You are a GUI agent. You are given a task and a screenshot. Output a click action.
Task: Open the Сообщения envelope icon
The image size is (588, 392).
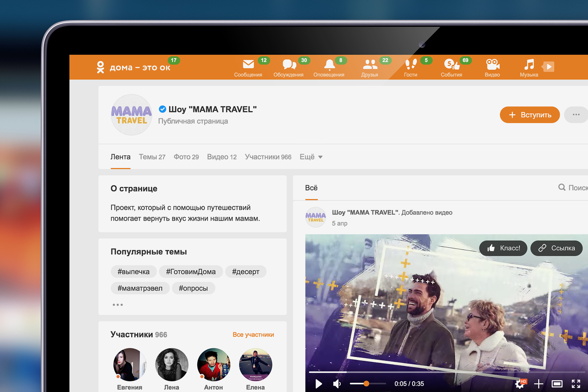(248, 65)
